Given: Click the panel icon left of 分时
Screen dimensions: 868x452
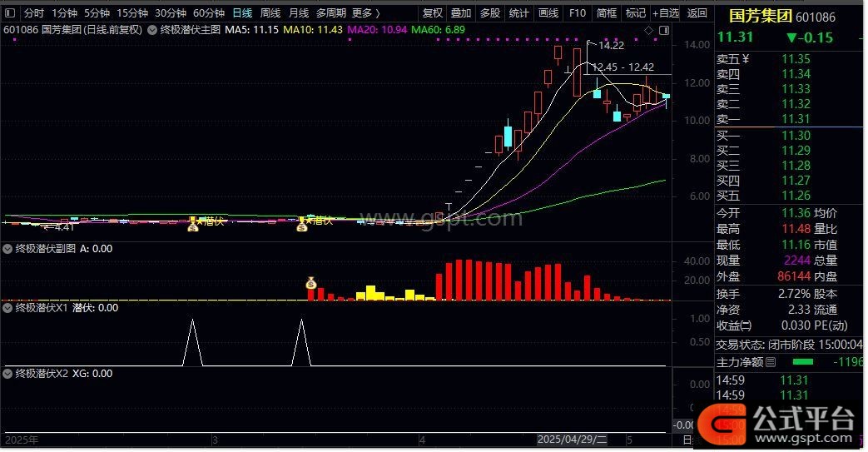Looking at the screenshot, I should tap(9, 13).
